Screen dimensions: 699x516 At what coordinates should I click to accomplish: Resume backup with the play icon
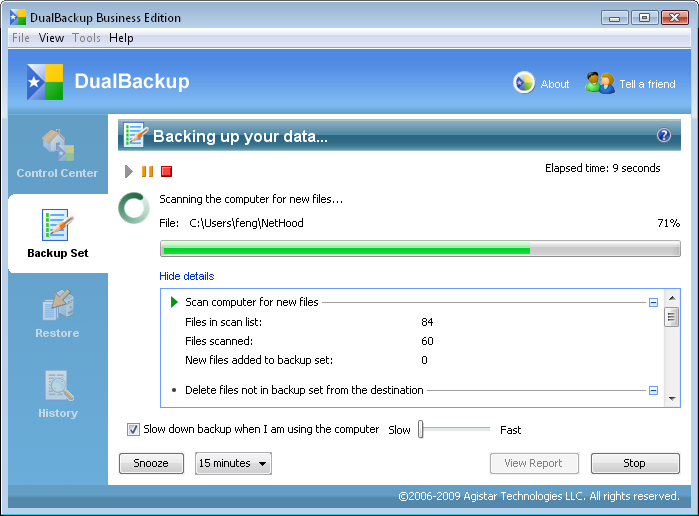click(129, 171)
